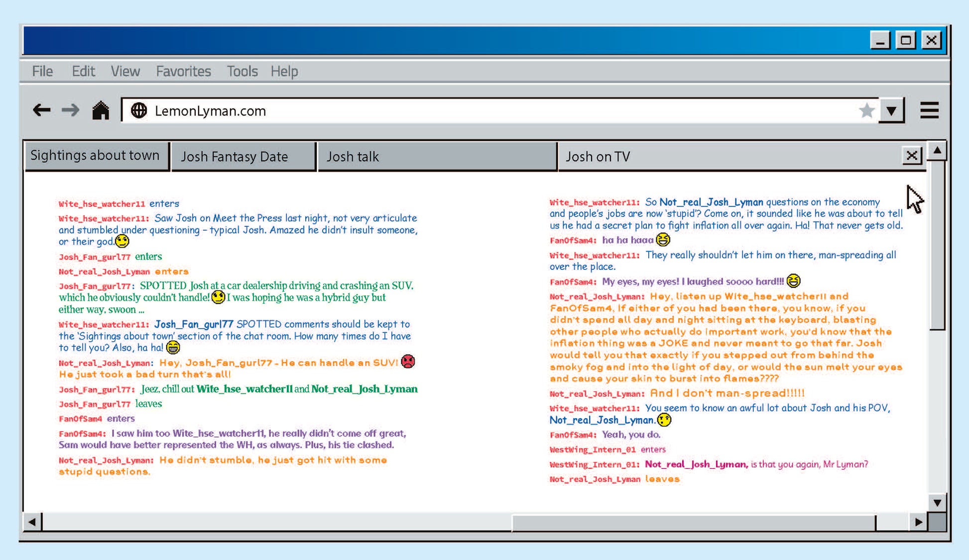Image resolution: width=969 pixels, height=560 pixels.
Task: Select the Sightings about town tab
Action: click(96, 156)
